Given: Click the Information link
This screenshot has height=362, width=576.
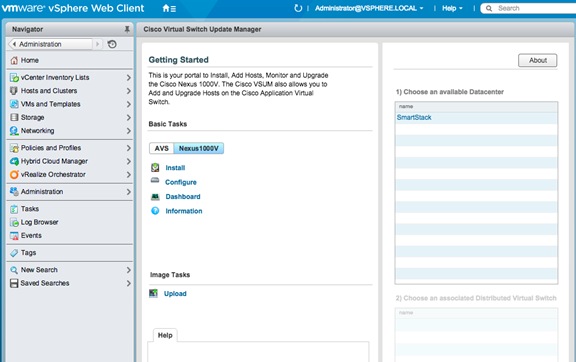Looking at the screenshot, I should click(x=184, y=211).
